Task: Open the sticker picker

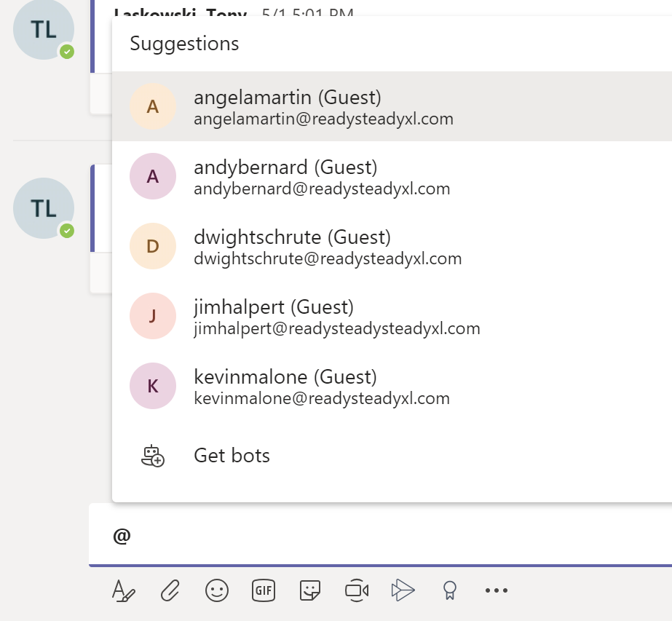Action: click(309, 590)
